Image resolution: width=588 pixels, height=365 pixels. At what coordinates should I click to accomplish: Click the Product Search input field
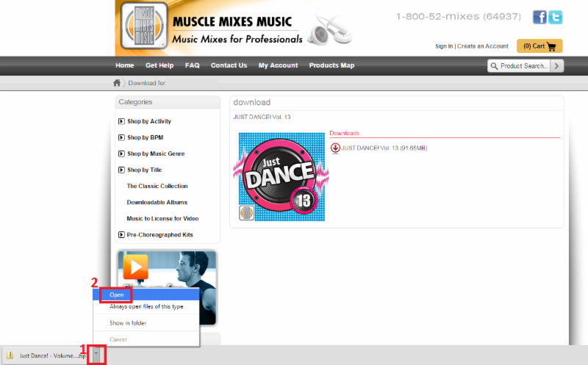[520, 66]
